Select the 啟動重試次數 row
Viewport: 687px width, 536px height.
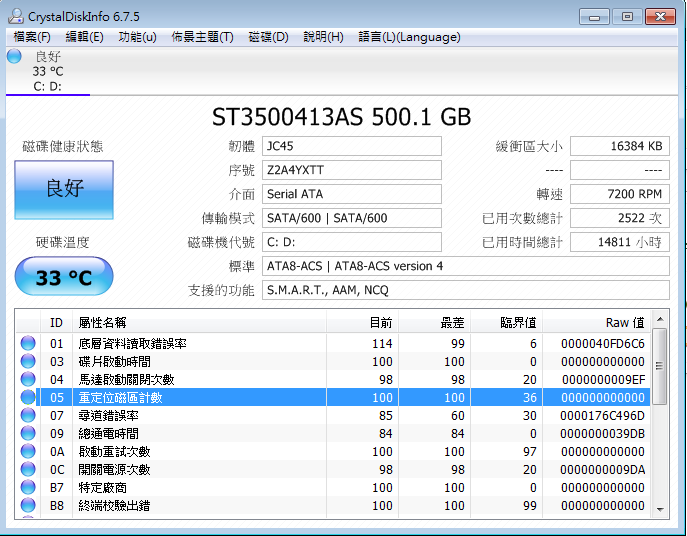coord(333,451)
